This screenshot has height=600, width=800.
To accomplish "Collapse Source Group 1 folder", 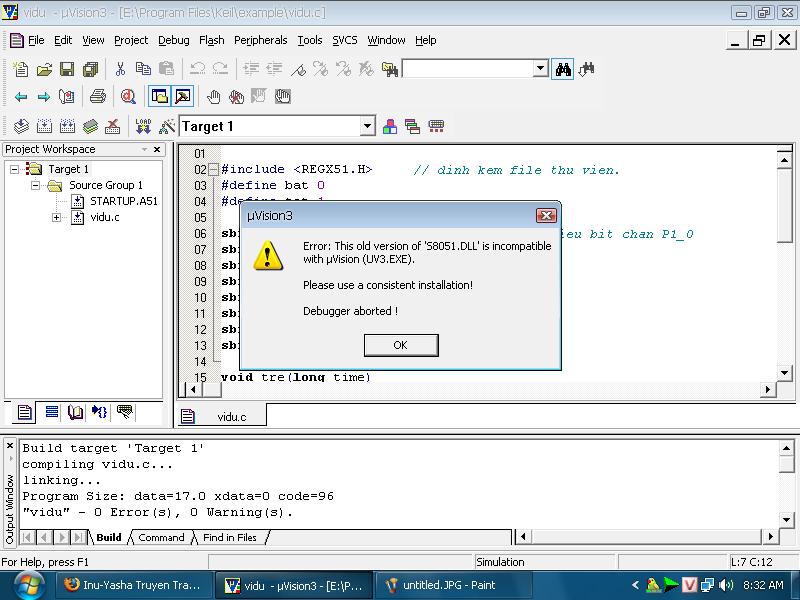I will 35,185.
